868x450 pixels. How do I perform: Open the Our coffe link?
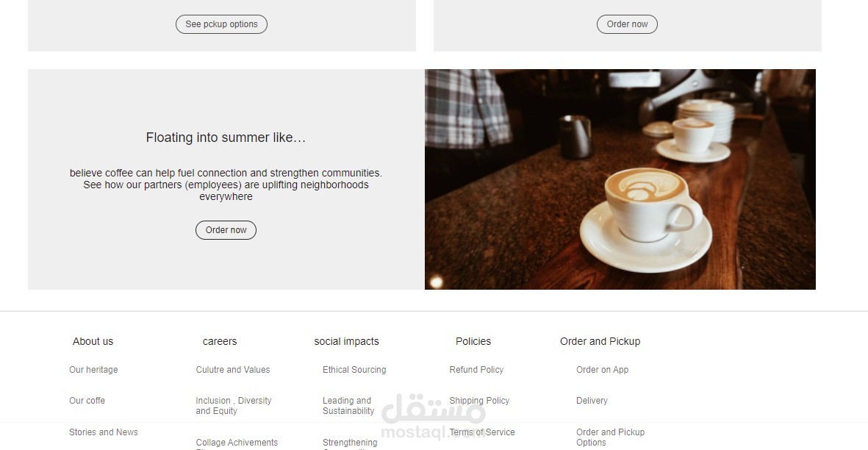[87, 401]
